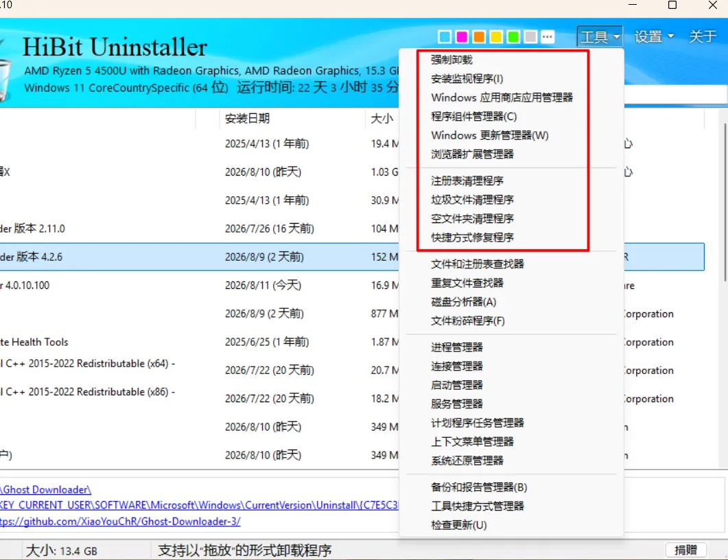Click the 877 M size cell

tap(384, 314)
